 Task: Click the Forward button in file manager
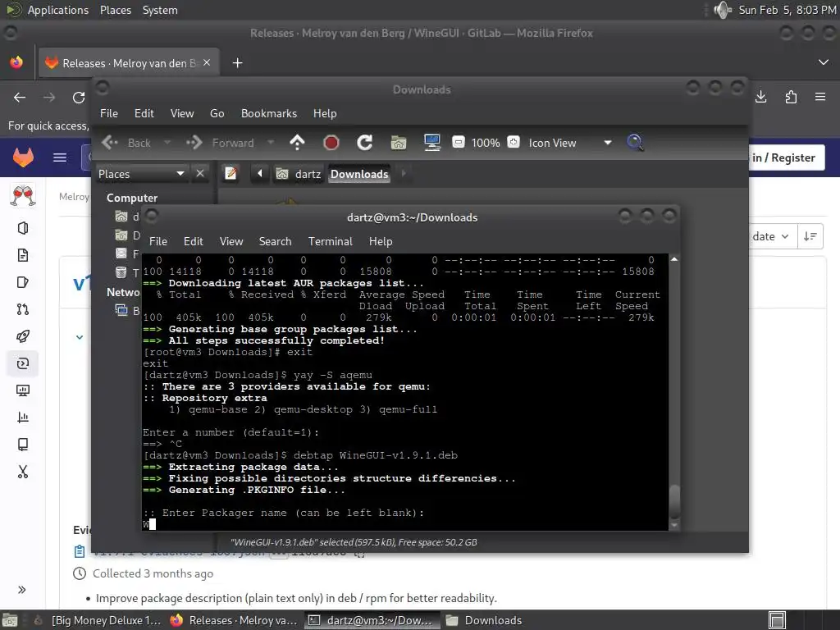click(220, 143)
